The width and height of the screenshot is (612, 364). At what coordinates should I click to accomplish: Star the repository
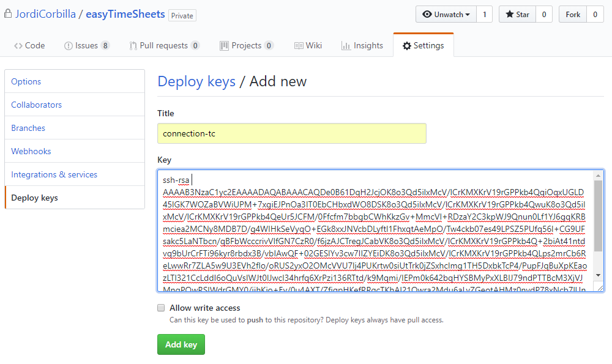tap(517, 15)
